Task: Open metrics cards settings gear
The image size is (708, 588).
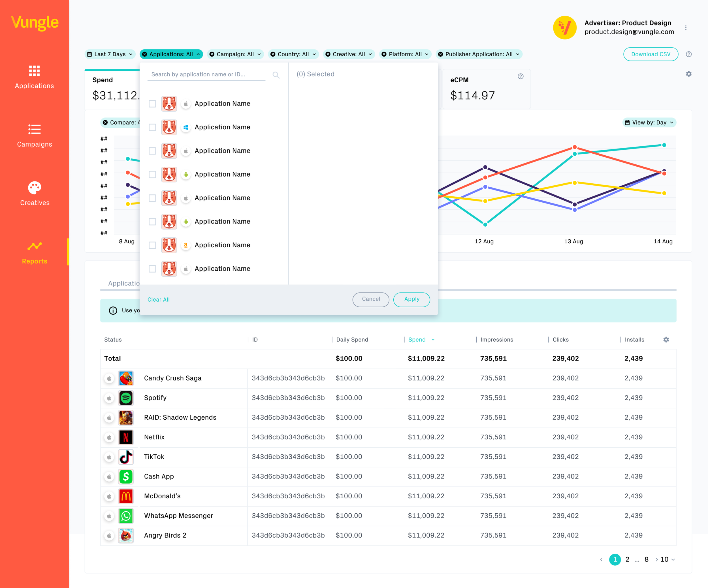Action: [x=689, y=74]
